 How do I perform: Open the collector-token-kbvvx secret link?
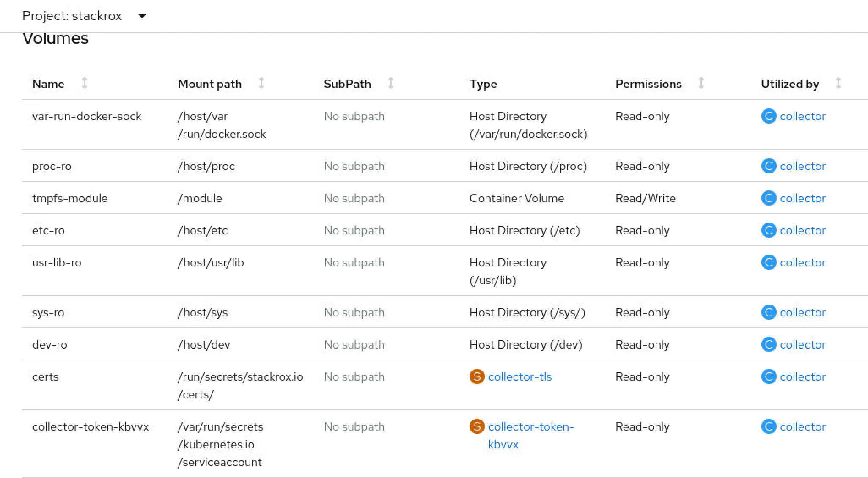click(x=530, y=427)
